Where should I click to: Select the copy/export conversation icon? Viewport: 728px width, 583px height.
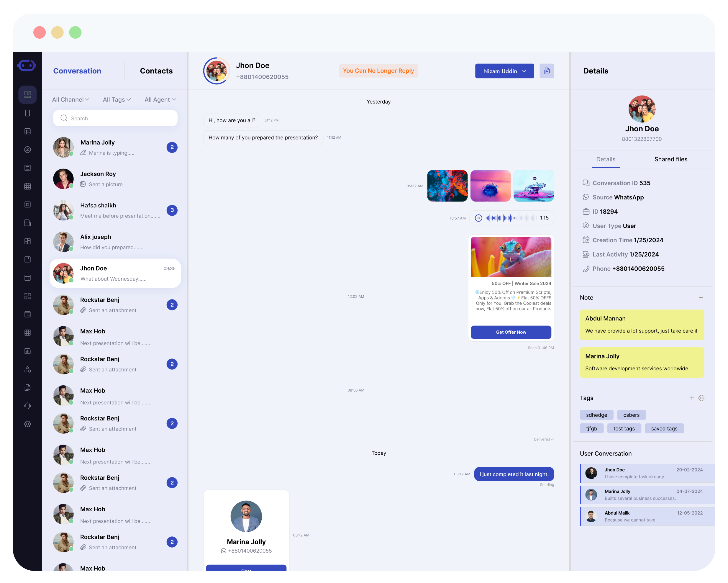coord(547,70)
